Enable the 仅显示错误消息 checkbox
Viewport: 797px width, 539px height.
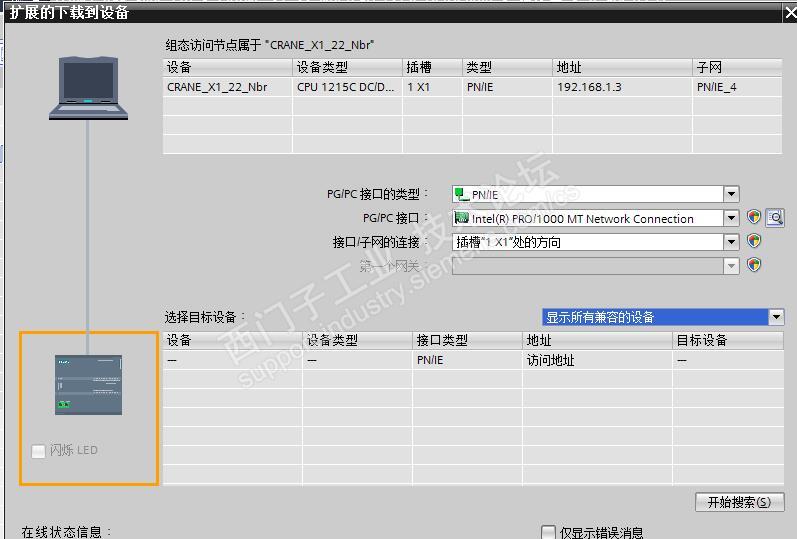pyautogui.click(x=548, y=532)
